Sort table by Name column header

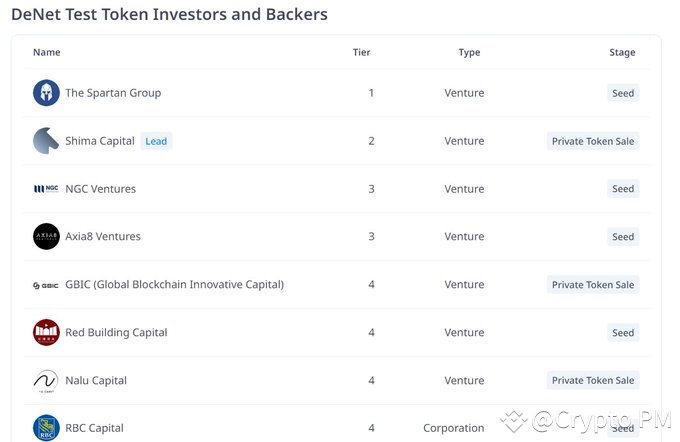[x=47, y=52]
